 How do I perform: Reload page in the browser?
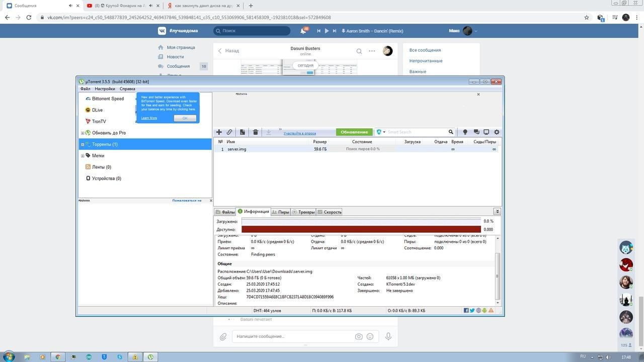tap(29, 17)
